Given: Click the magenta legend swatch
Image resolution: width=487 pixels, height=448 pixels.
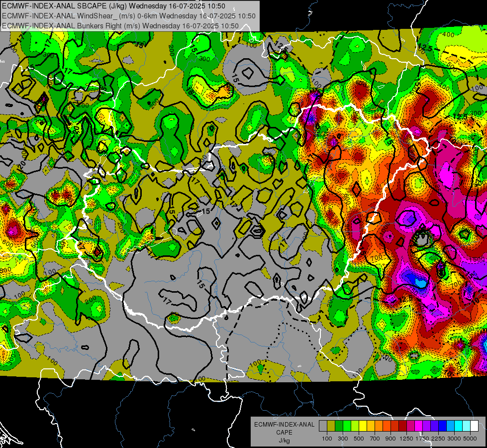Looking at the screenshot, I should [x=419, y=426].
